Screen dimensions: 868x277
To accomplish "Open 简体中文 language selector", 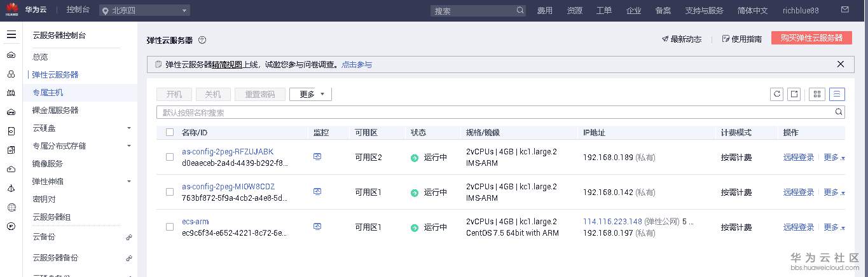I will coord(752,11).
